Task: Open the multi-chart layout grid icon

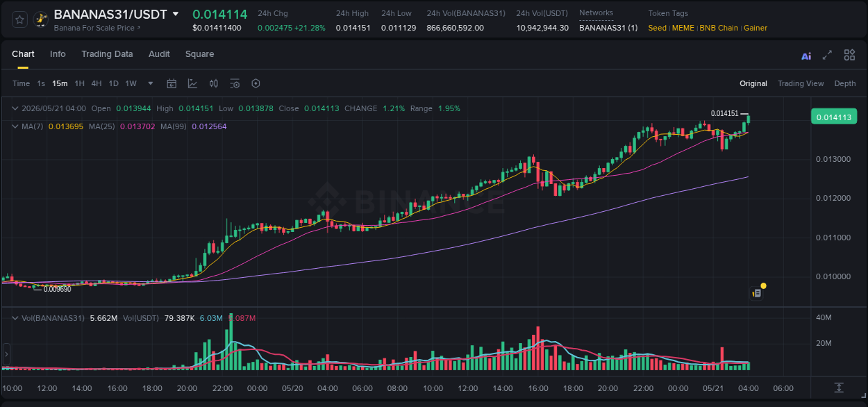Action: pos(849,55)
